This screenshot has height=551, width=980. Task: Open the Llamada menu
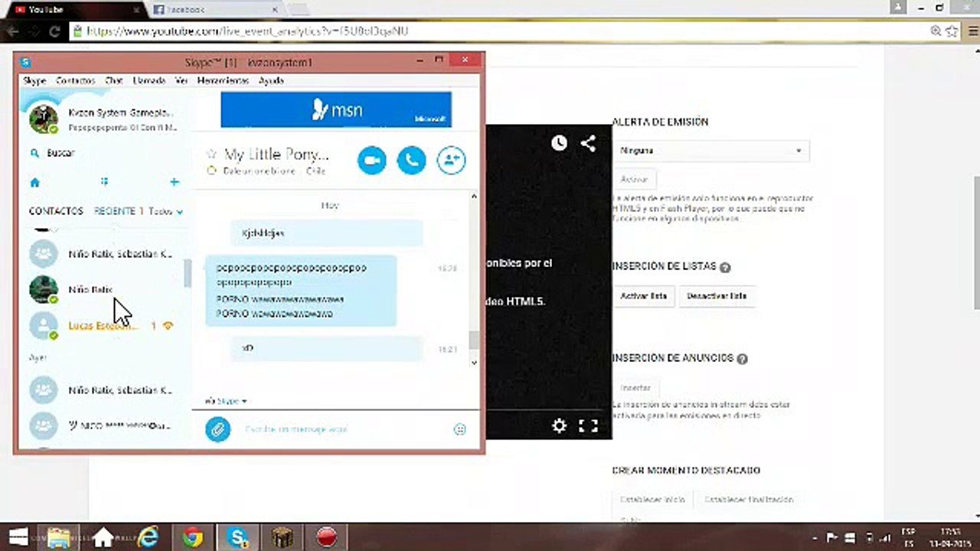[x=149, y=80]
